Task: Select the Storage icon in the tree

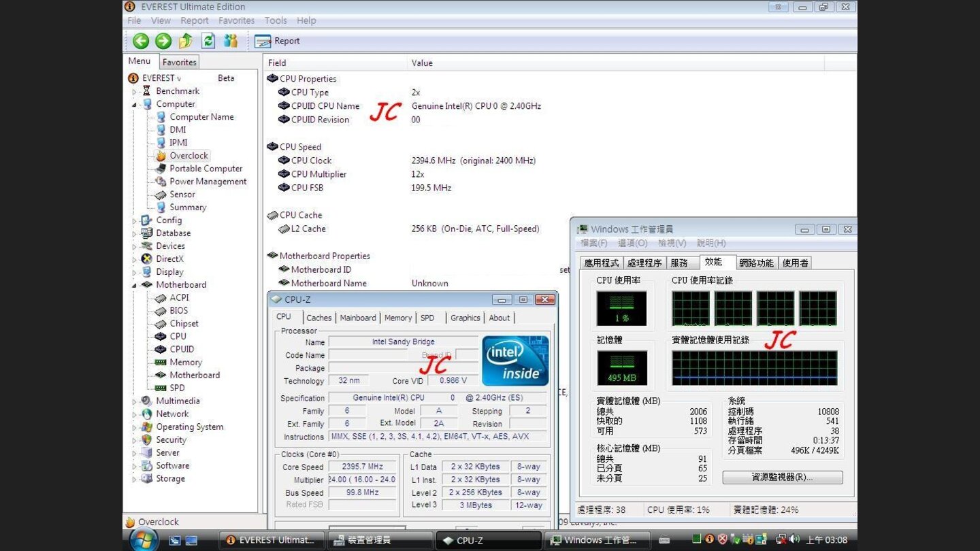Action: [146, 479]
